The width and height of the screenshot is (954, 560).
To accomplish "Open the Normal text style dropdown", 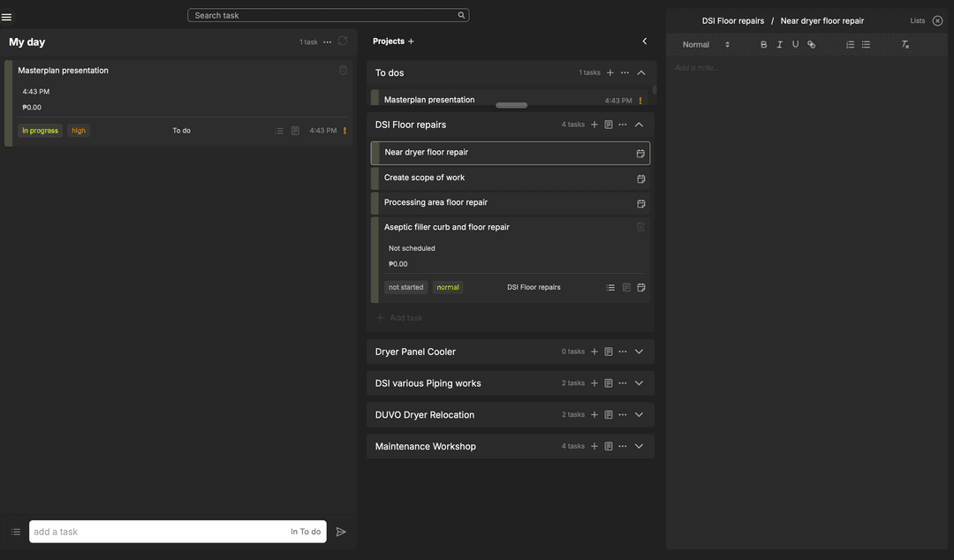I will click(x=706, y=45).
